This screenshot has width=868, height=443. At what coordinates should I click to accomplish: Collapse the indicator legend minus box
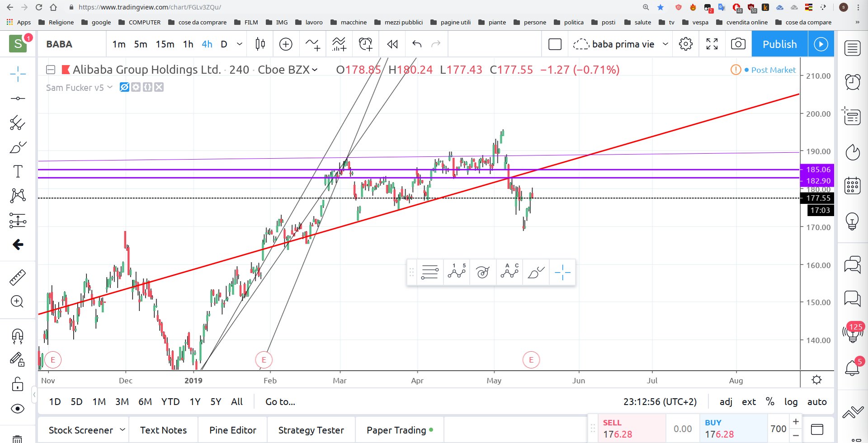click(51, 70)
